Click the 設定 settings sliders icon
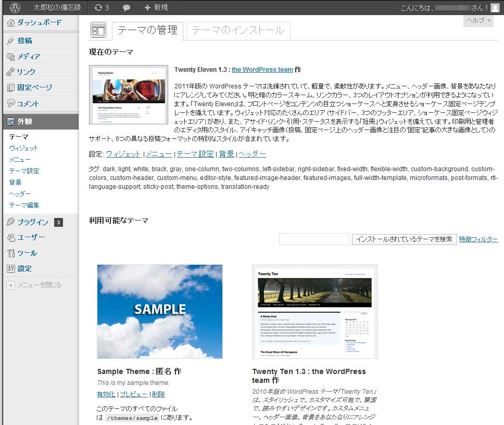The width and height of the screenshot is (504, 425). point(11,268)
